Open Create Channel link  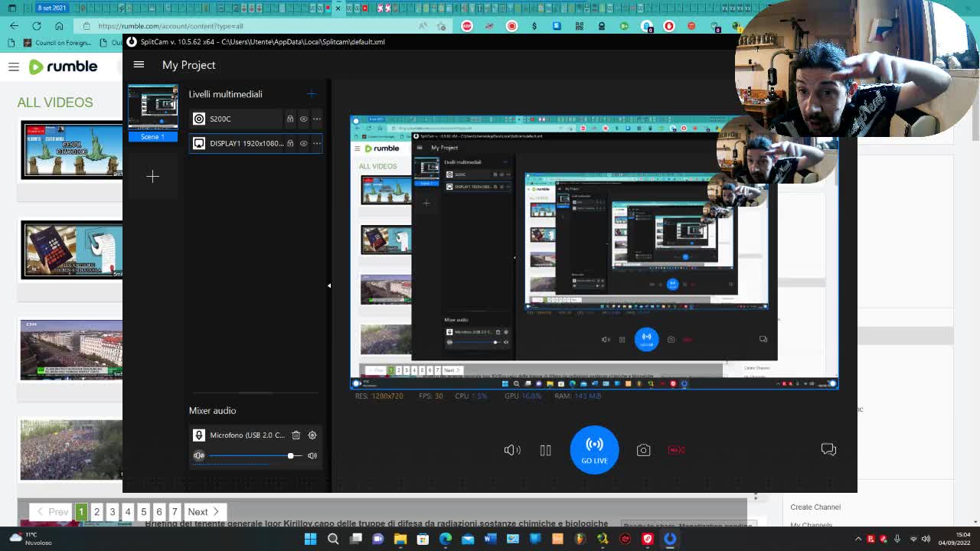(x=815, y=507)
